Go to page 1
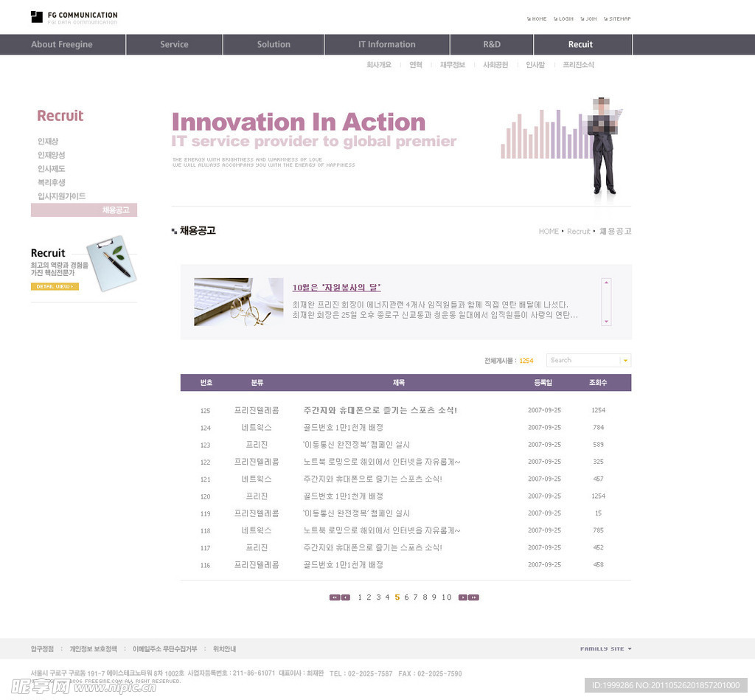Viewport: 755px width, 700px height. click(x=360, y=597)
